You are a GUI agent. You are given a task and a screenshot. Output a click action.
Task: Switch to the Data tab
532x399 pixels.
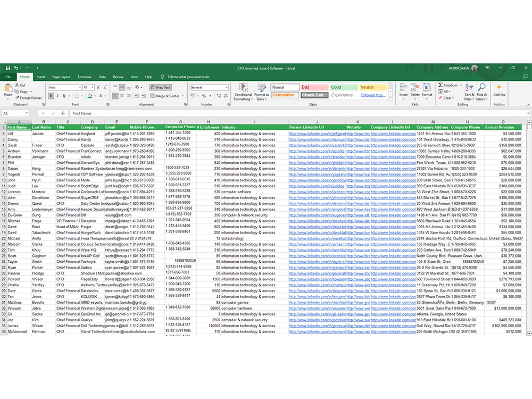[x=102, y=77]
